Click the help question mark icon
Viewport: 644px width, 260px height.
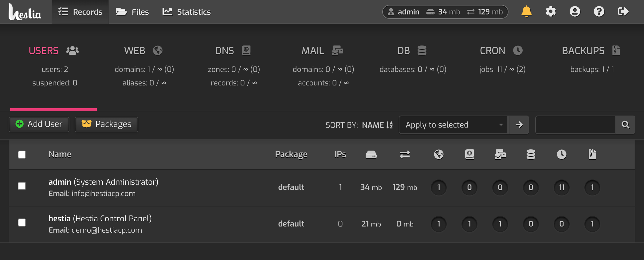(x=599, y=12)
